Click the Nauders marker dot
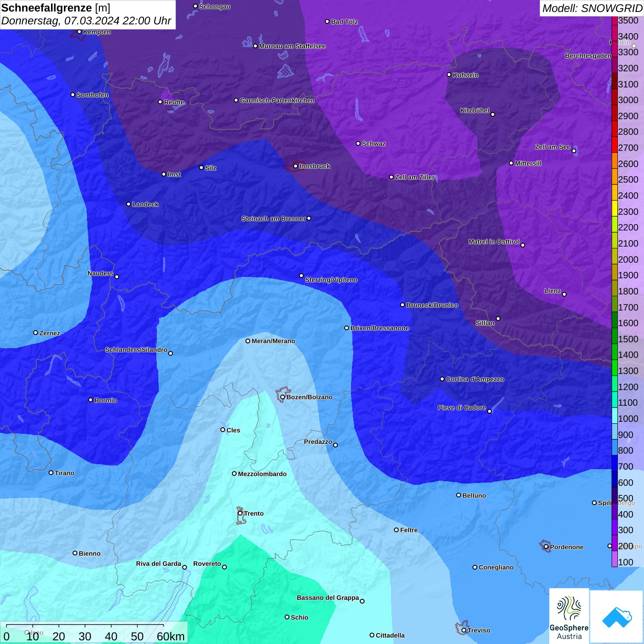Image resolution: width=644 pixels, height=644 pixels. point(117,276)
